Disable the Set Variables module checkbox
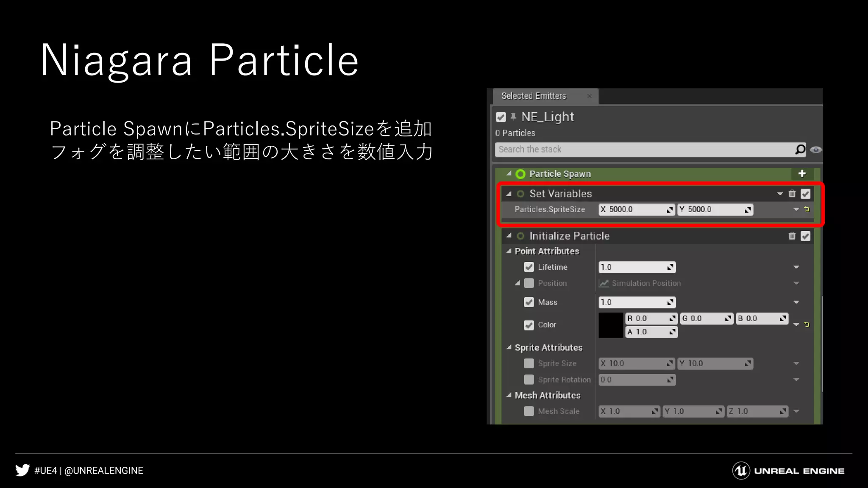 (805, 194)
